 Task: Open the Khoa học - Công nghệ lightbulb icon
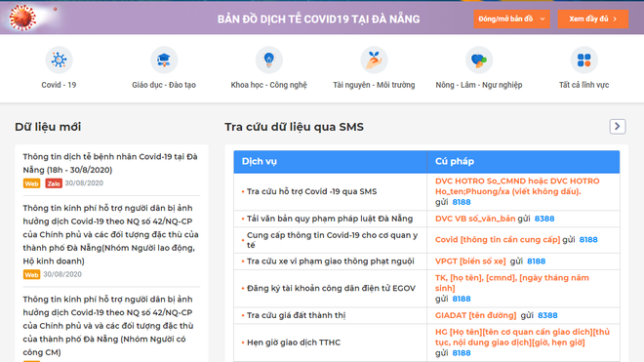[x=269, y=60]
